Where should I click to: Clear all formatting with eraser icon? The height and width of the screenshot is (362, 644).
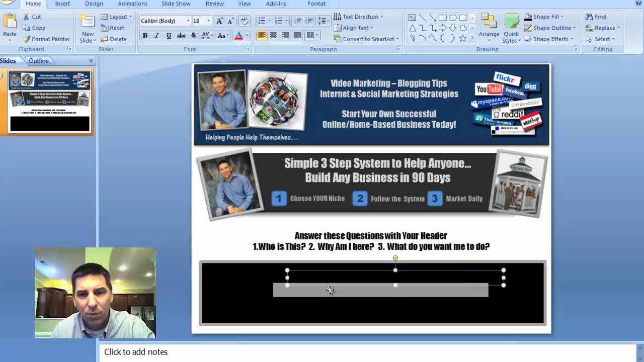[244, 21]
